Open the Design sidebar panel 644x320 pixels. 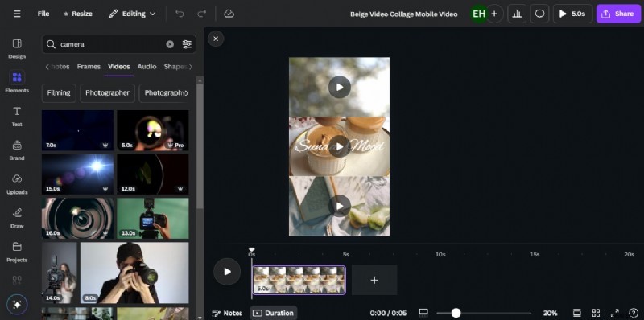pos(17,48)
